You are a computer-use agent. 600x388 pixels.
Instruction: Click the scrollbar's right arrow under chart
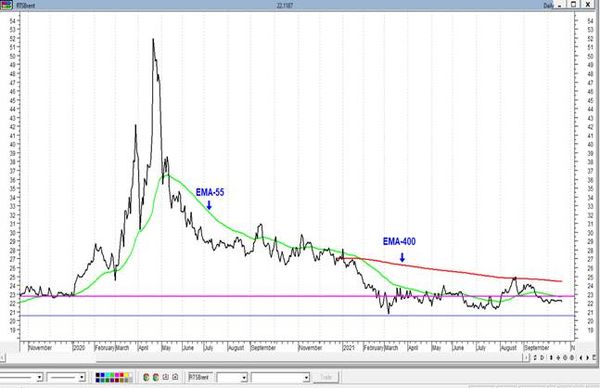(527, 358)
